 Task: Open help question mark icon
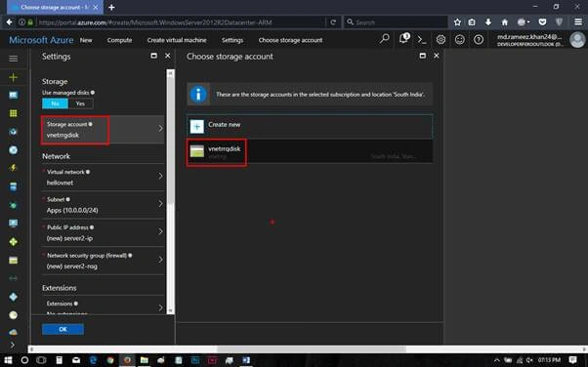[x=479, y=39]
